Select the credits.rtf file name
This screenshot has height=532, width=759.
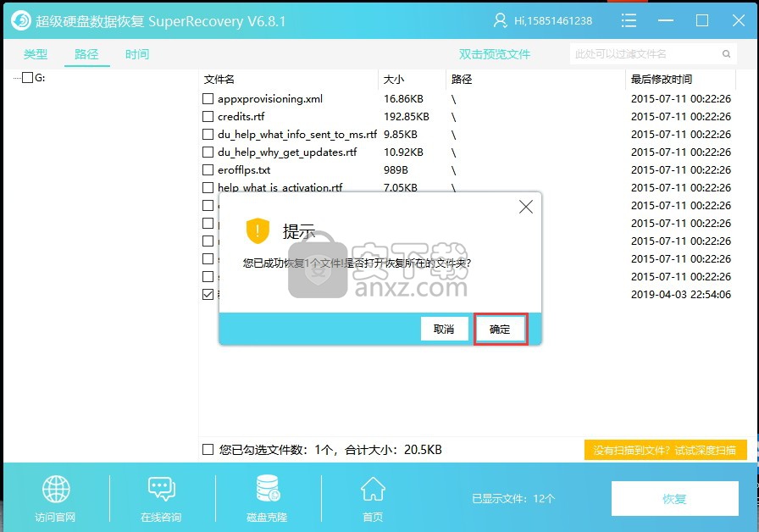point(241,117)
